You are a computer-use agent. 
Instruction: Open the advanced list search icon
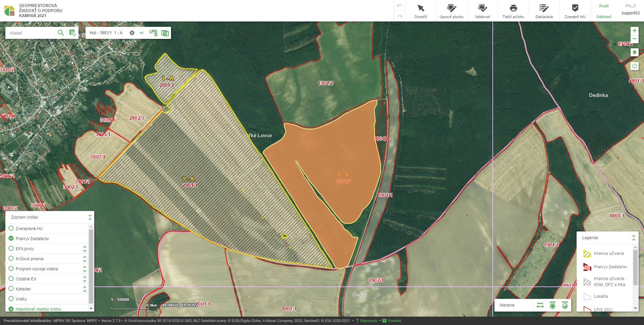tap(72, 33)
